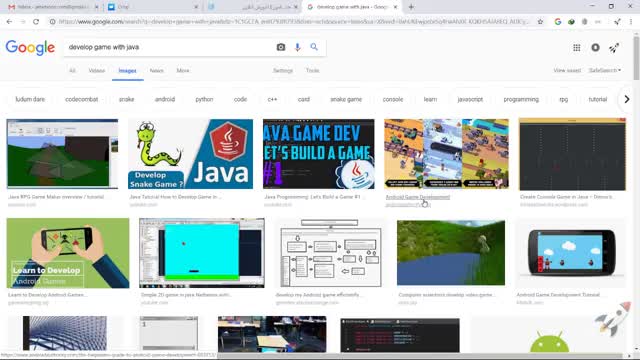Open the More search menu
The width and height of the screenshot is (640, 360).
[182, 71]
